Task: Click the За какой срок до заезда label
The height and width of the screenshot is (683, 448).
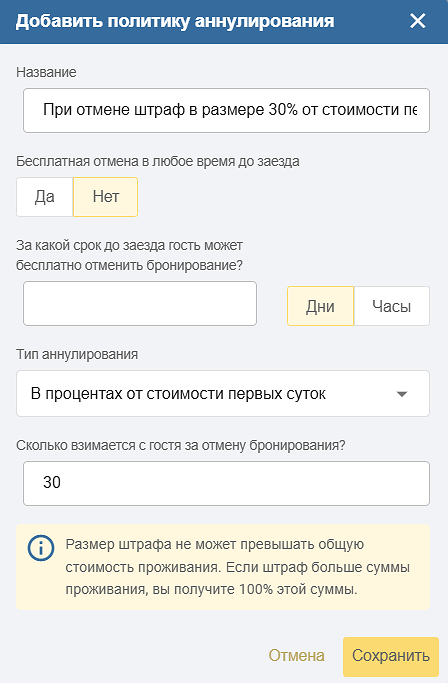Action: click(129, 255)
